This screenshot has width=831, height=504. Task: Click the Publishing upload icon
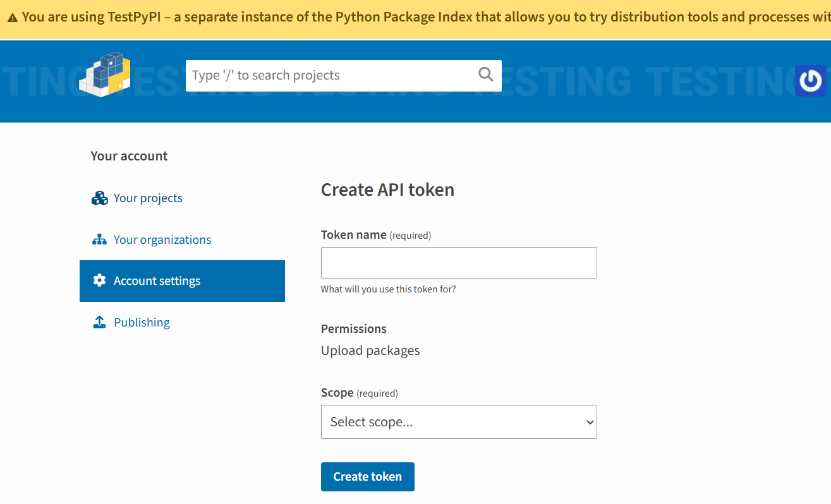click(x=99, y=321)
